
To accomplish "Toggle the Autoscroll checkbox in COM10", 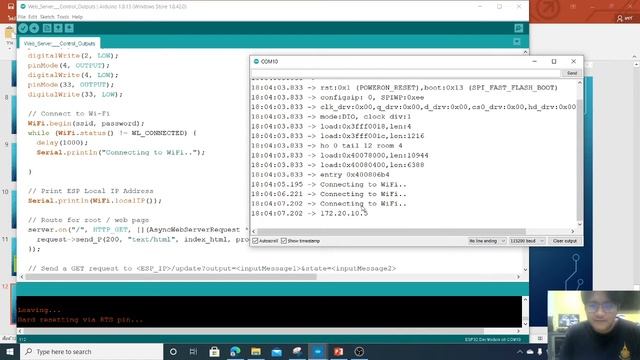I will point(256,241).
